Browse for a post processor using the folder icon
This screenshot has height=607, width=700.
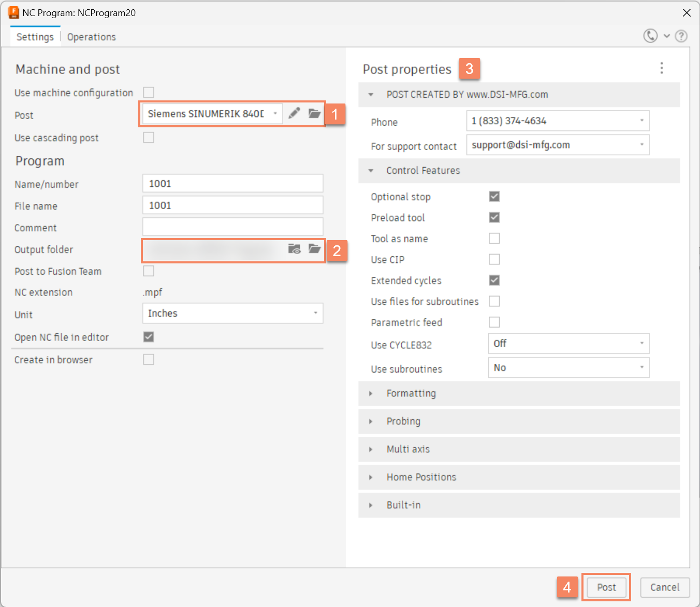coord(314,113)
